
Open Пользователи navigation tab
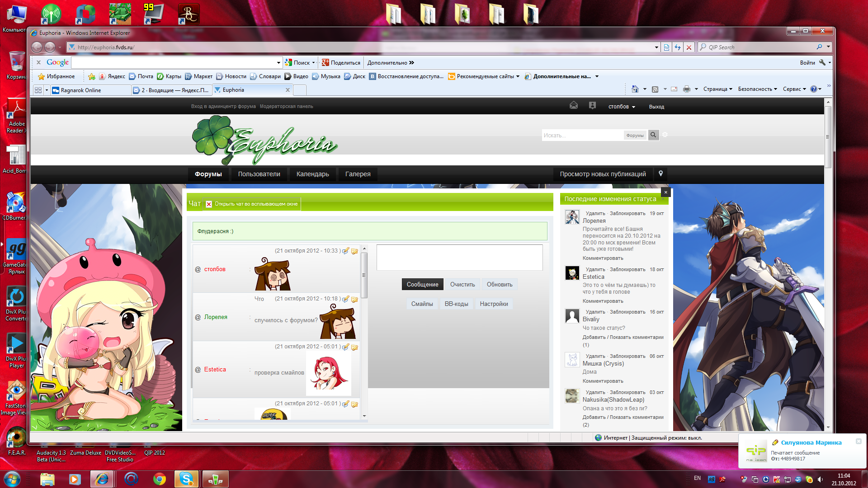(259, 174)
